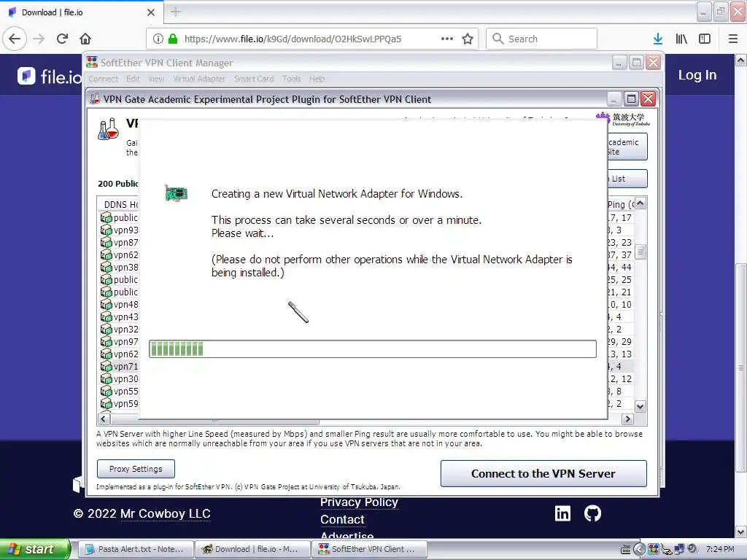Viewport: 747px width, 560px height.
Task: Open Firefox downloads arrow
Action: [658, 39]
